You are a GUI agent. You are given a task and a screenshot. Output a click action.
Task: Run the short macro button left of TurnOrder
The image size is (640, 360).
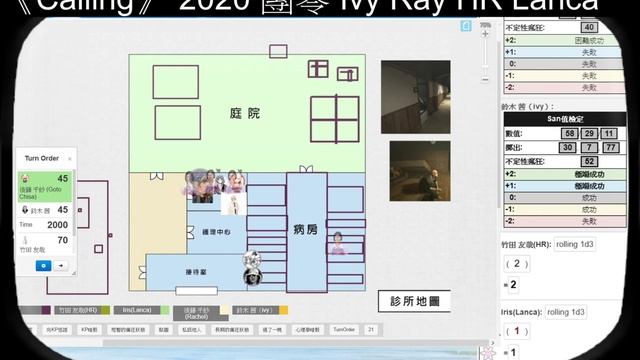tap(307, 329)
